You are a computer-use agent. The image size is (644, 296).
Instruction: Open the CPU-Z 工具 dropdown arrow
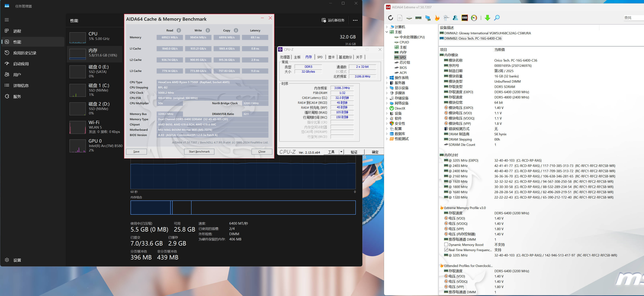[341, 152]
